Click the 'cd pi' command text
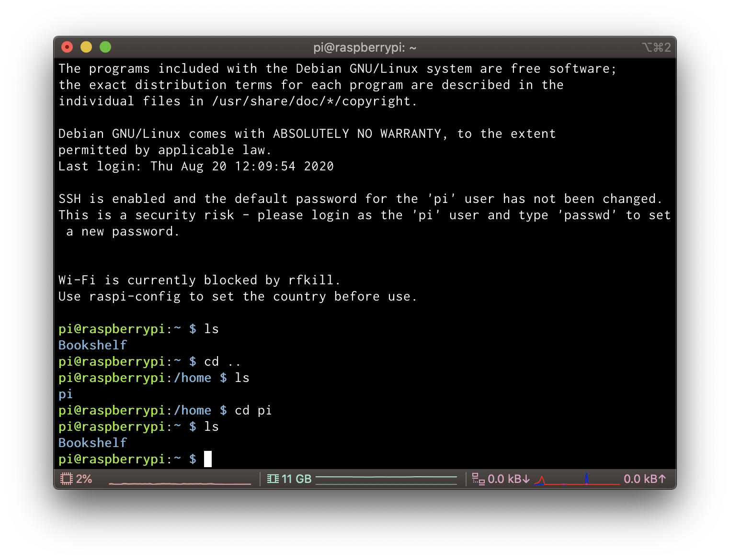The height and width of the screenshot is (560, 730). [253, 411]
